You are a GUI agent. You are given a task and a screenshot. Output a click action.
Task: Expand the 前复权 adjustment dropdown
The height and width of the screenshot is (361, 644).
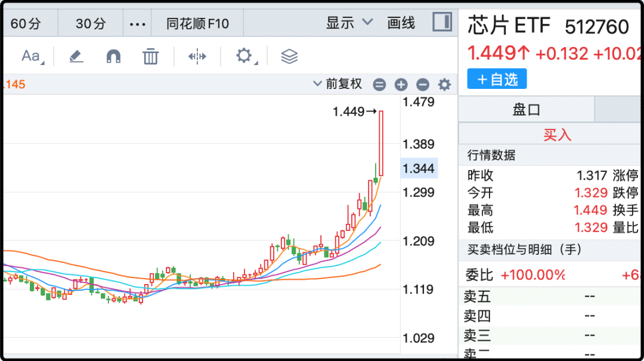338,84
